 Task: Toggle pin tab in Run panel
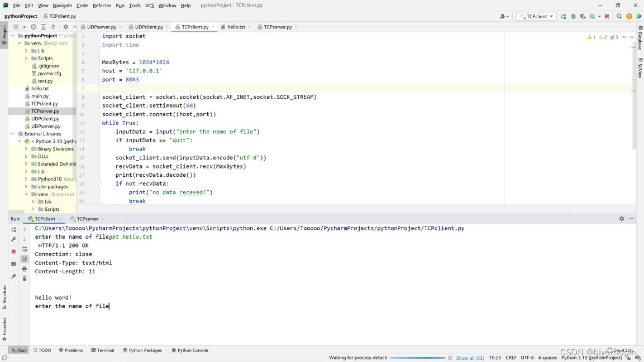pyautogui.click(x=13, y=276)
